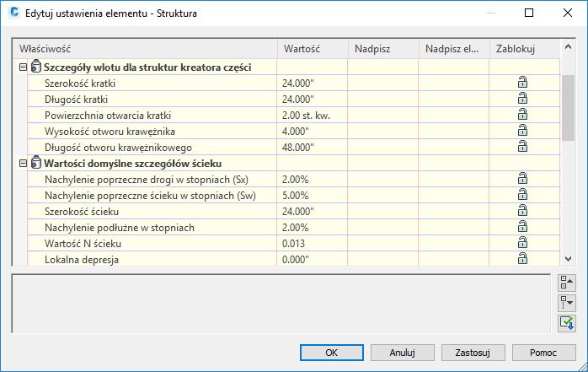Screen dimensions: 588x372
Task: Click the Właściwość column header
Action: 145,49
